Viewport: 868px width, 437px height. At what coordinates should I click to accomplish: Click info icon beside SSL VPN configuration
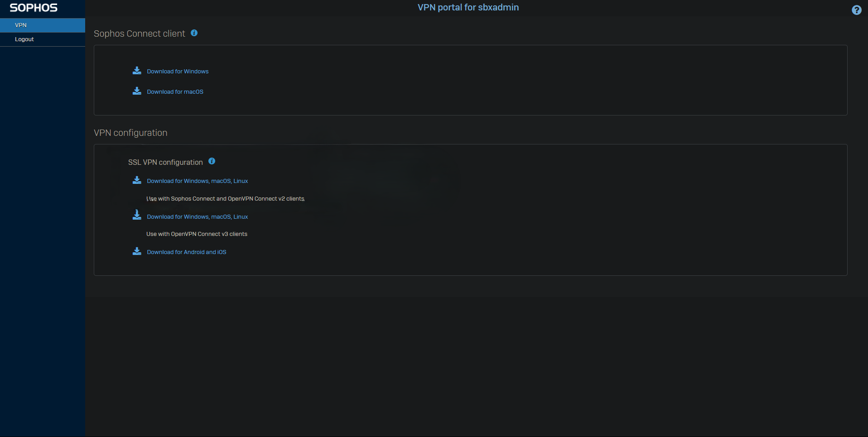[212, 161]
